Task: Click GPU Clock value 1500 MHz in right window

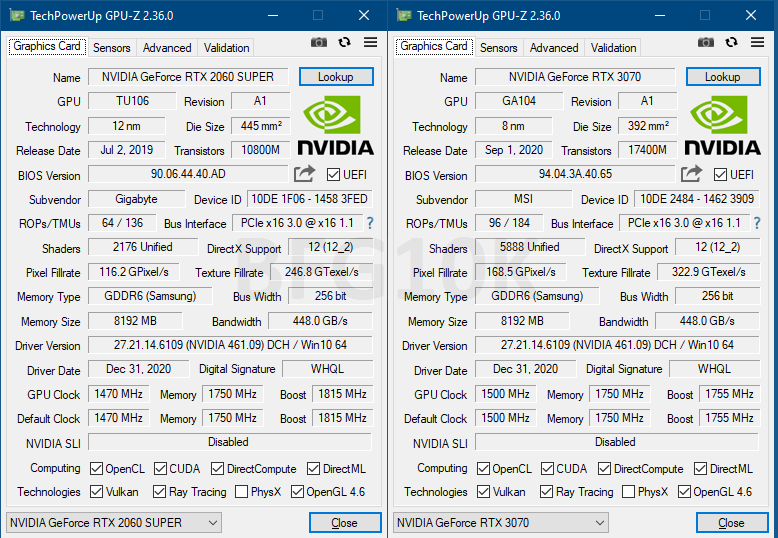Action: pyautogui.click(x=506, y=394)
